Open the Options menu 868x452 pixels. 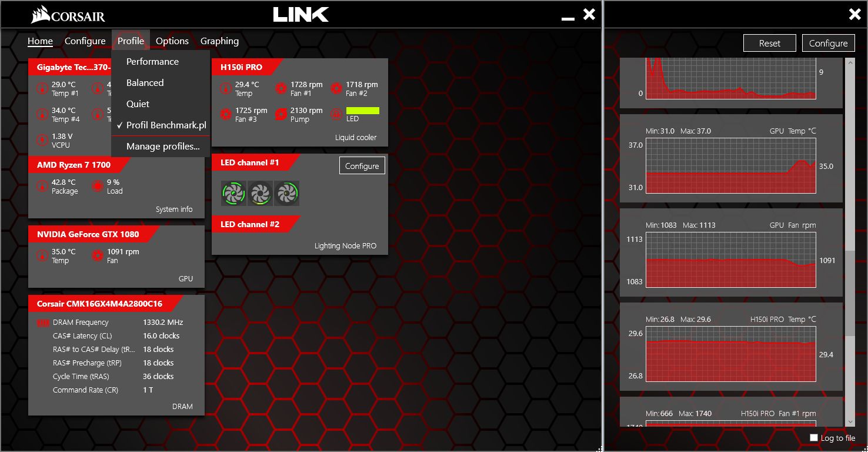point(172,41)
